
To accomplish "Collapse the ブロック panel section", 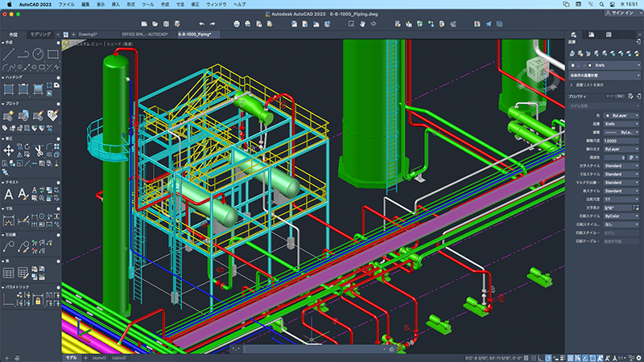I will point(3,104).
